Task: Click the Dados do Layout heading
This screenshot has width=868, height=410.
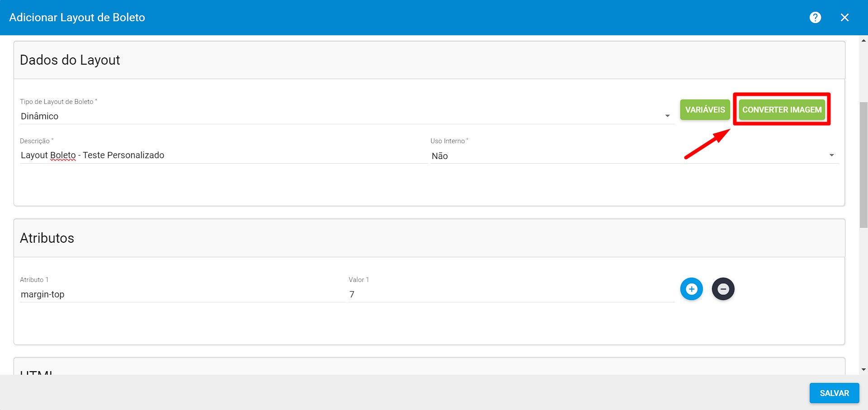Action: coord(70,60)
